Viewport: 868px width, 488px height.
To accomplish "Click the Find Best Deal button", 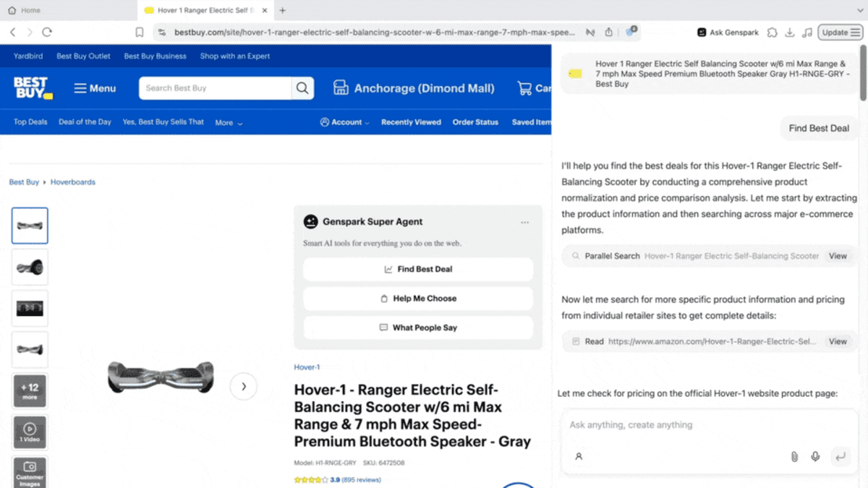I will [x=418, y=269].
